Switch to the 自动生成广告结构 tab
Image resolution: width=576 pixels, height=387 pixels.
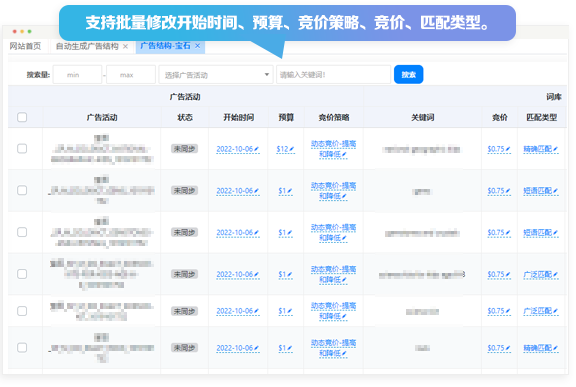(87, 46)
